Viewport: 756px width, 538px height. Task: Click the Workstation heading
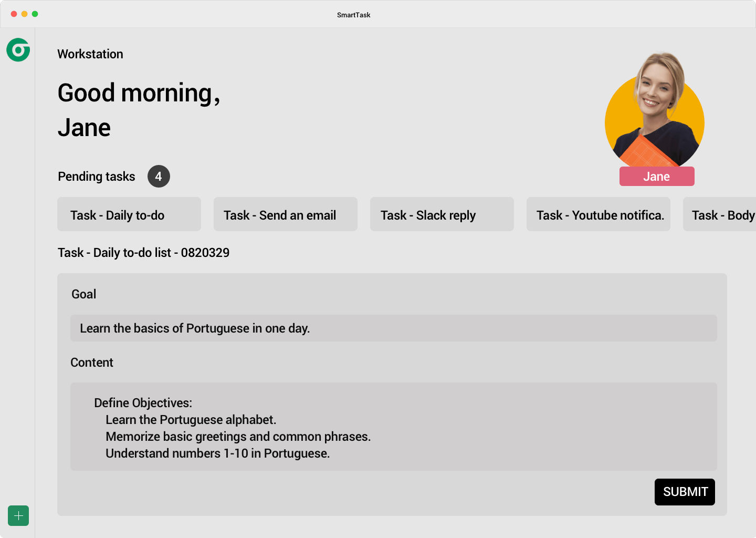90,54
